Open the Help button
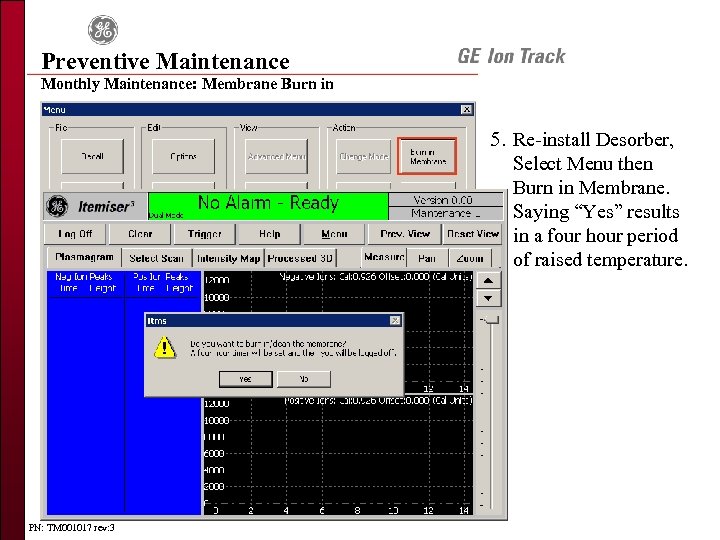Image resolution: width=720 pixels, height=540 pixels. 270,234
